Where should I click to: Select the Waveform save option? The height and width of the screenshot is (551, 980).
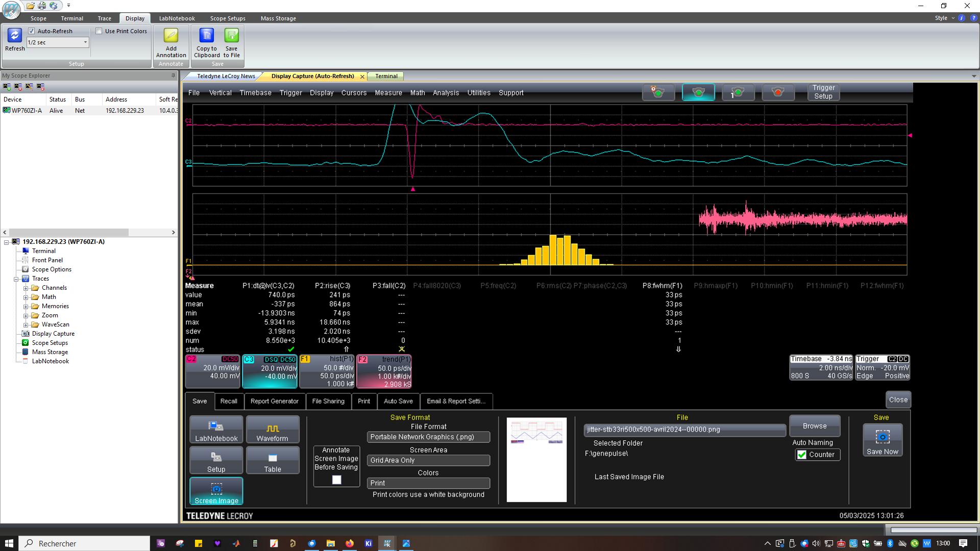[272, 430]
